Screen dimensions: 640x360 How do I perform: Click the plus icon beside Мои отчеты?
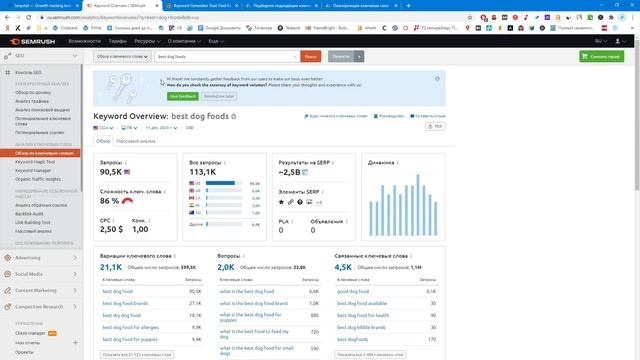[76, 343]
